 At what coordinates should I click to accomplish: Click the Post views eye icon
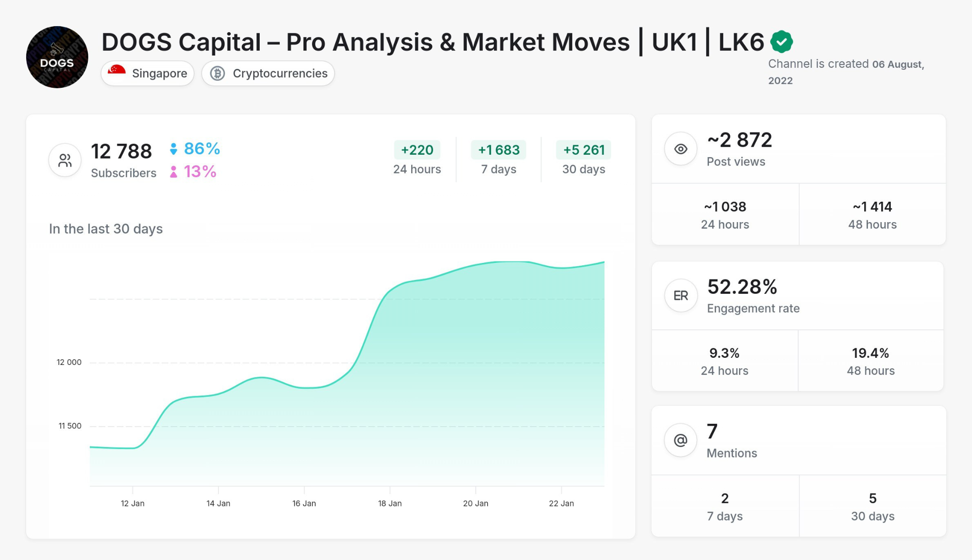(680, 149)
